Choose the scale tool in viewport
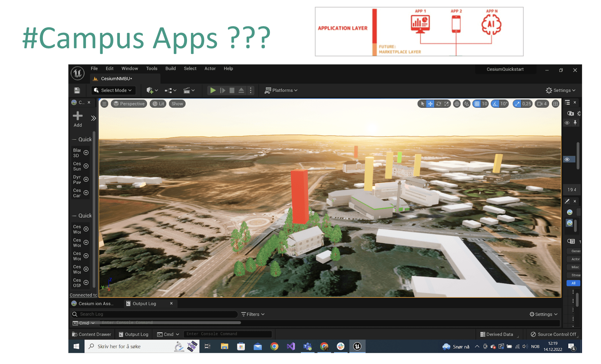Image resolution: width=601 pixels, height=364 pixels. tap(446, 104)
